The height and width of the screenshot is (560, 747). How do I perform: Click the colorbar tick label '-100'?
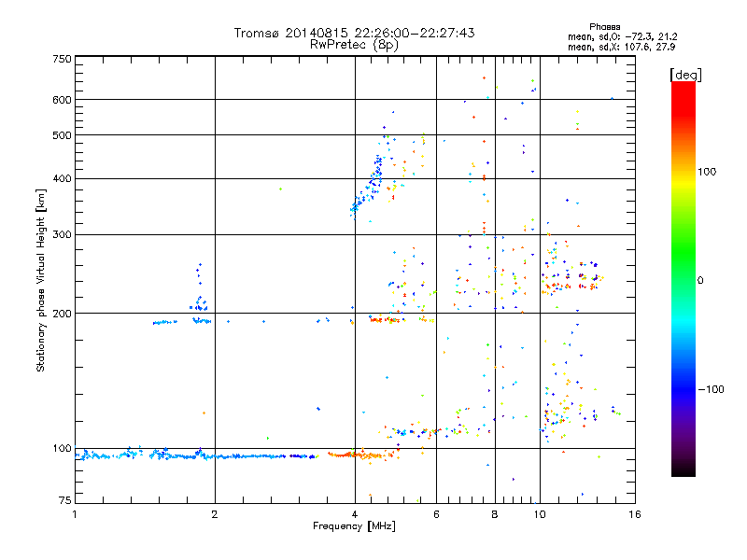[711, 389]
